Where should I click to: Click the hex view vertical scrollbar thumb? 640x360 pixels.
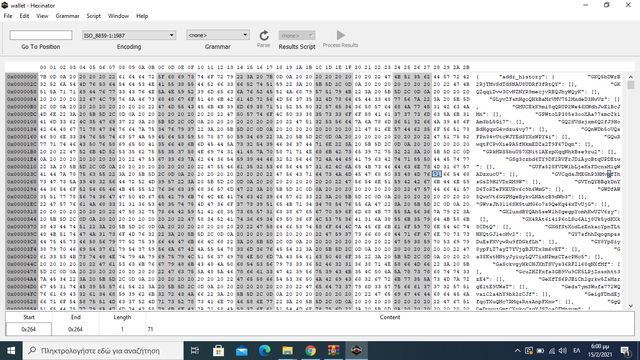pos(631,85)
